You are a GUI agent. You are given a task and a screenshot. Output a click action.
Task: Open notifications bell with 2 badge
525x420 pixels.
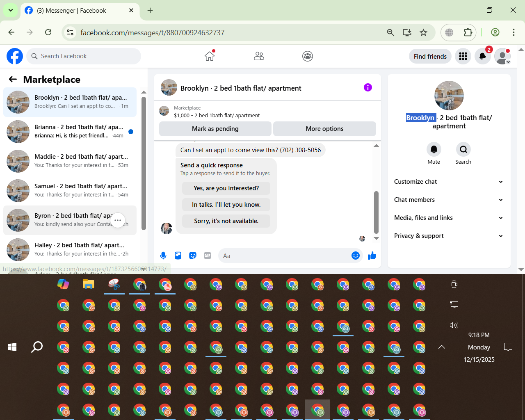[x=483, y=56]
